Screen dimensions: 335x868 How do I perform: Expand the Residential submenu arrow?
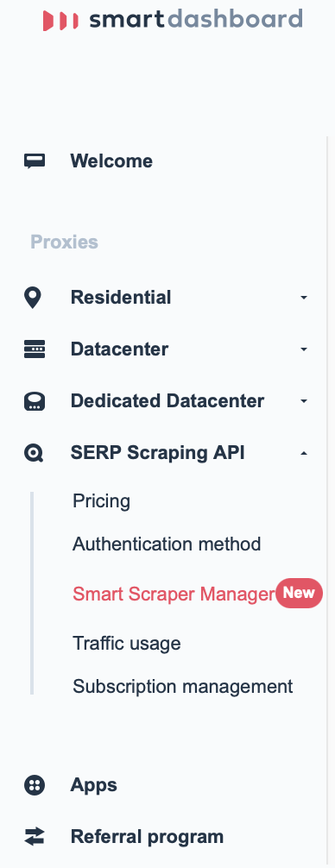[x=303, y=298]
